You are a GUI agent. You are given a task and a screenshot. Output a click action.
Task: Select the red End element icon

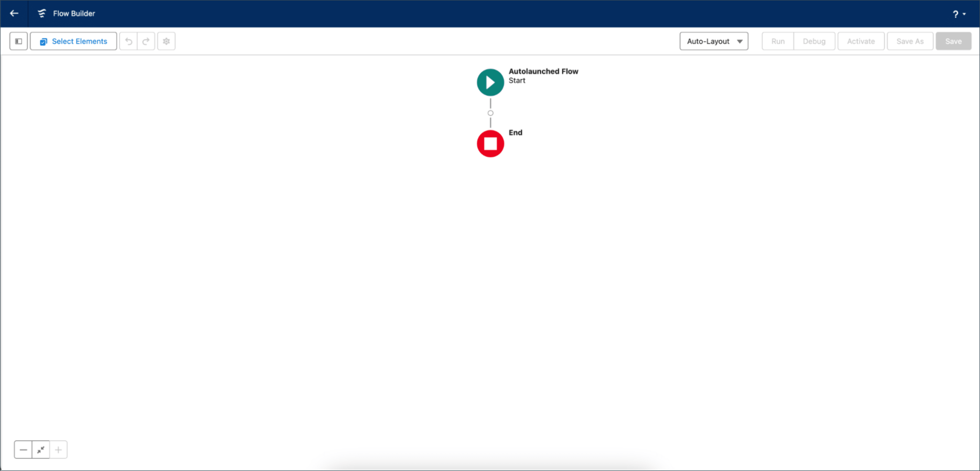click(x=490, y=143)
